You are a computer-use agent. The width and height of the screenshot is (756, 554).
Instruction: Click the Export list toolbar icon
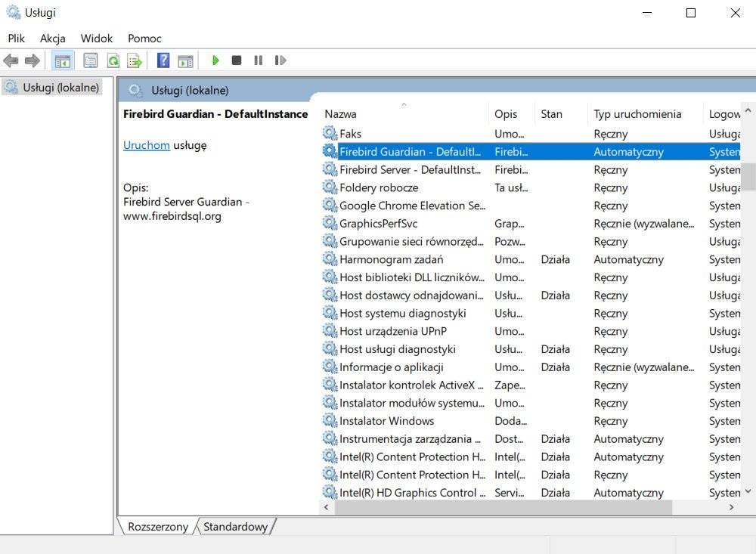[x=135, y=60]
